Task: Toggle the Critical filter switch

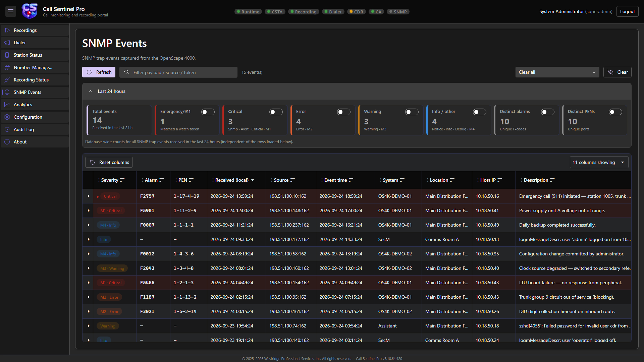Action: pyautogui.click(x=276, y=112)
